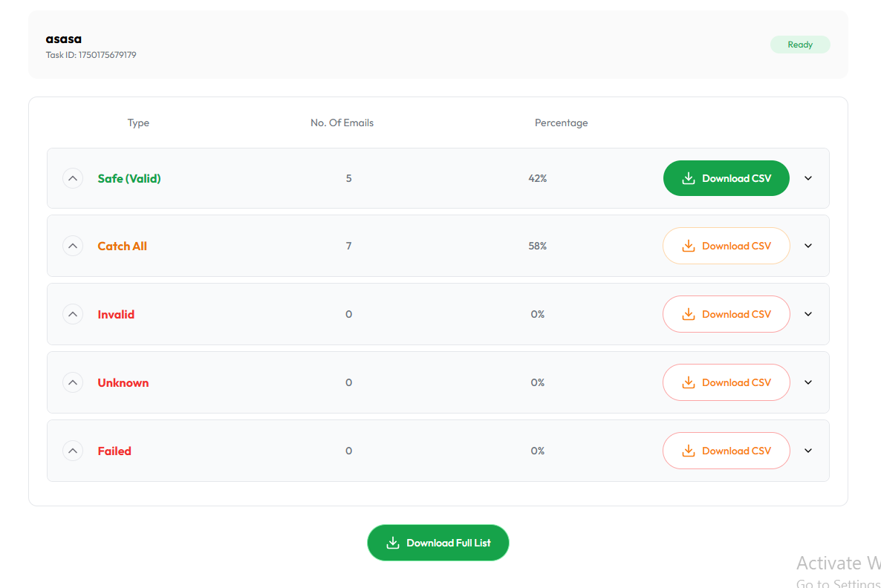The height and width of the screenshot is (588, 881).
Task: Download CSV for Unknown emails
Action: 726,382
